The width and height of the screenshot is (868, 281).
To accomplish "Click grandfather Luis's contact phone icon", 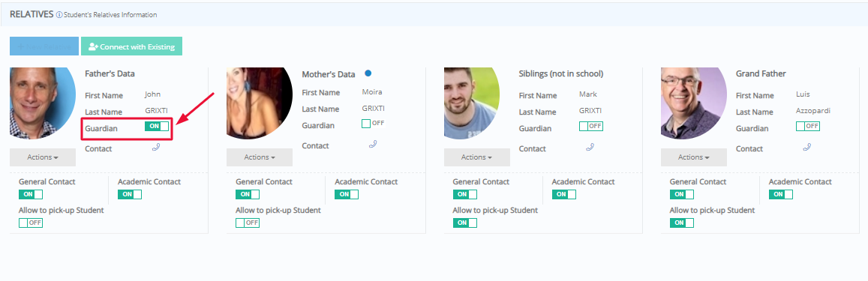I will [807, 147].
